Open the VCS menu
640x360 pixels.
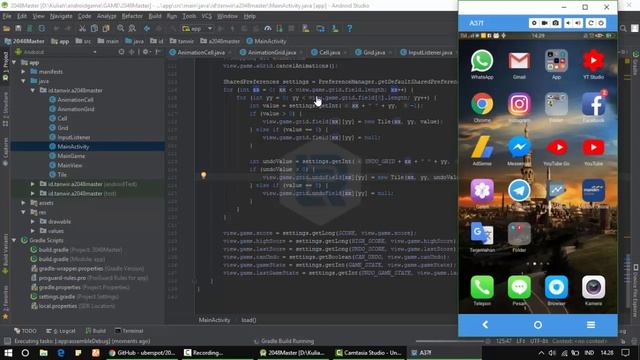pos(207,16)
